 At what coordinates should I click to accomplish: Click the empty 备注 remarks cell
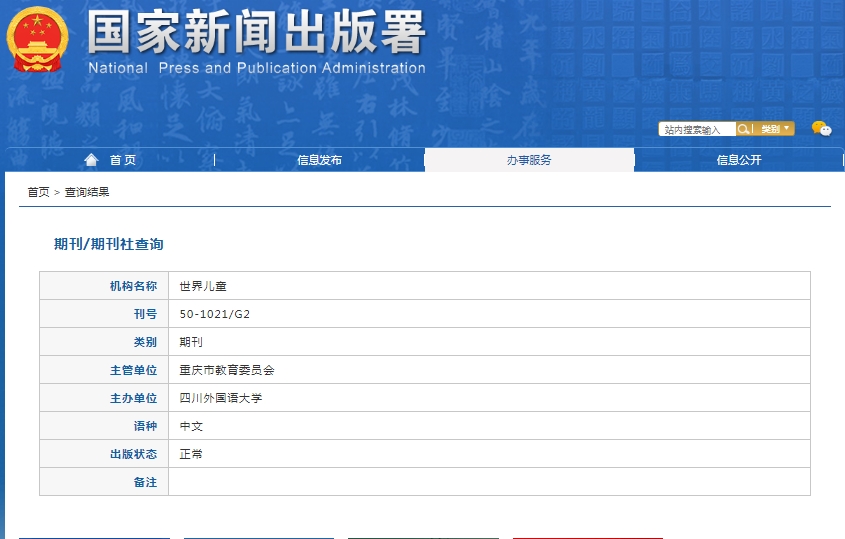pyautogui.click(x=488, y=482)
